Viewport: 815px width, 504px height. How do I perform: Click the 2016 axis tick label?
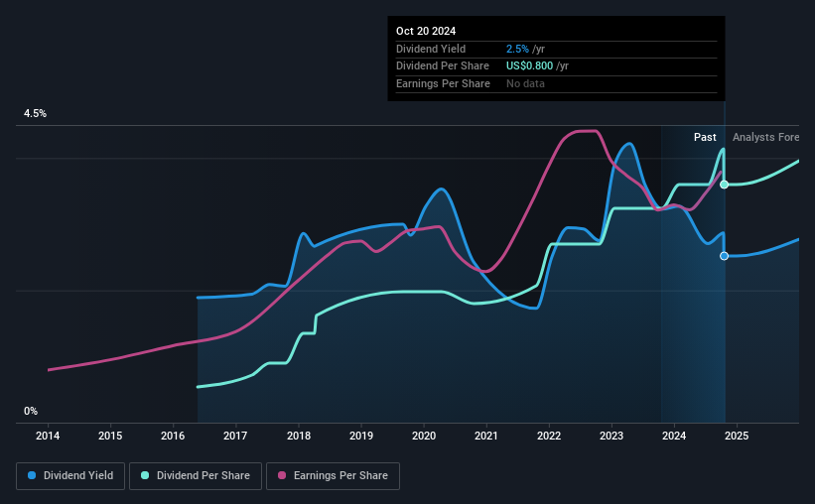point(173,436)
